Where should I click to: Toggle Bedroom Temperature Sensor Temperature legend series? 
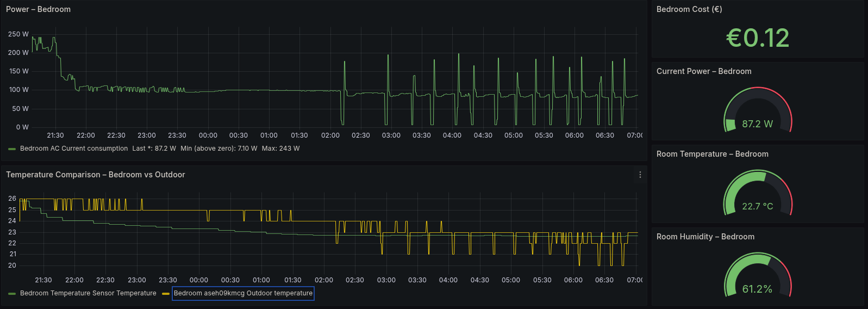click(88, 293)
